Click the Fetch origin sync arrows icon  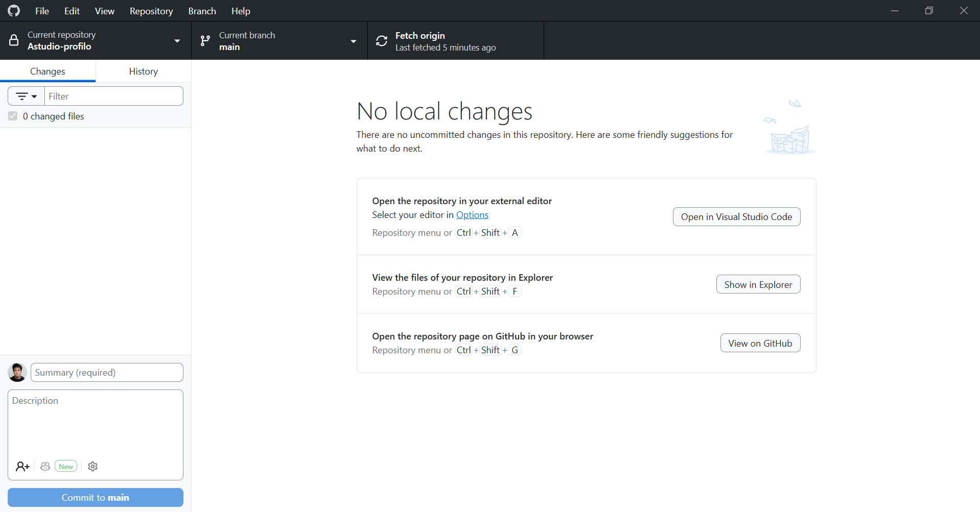coord(382,41)
